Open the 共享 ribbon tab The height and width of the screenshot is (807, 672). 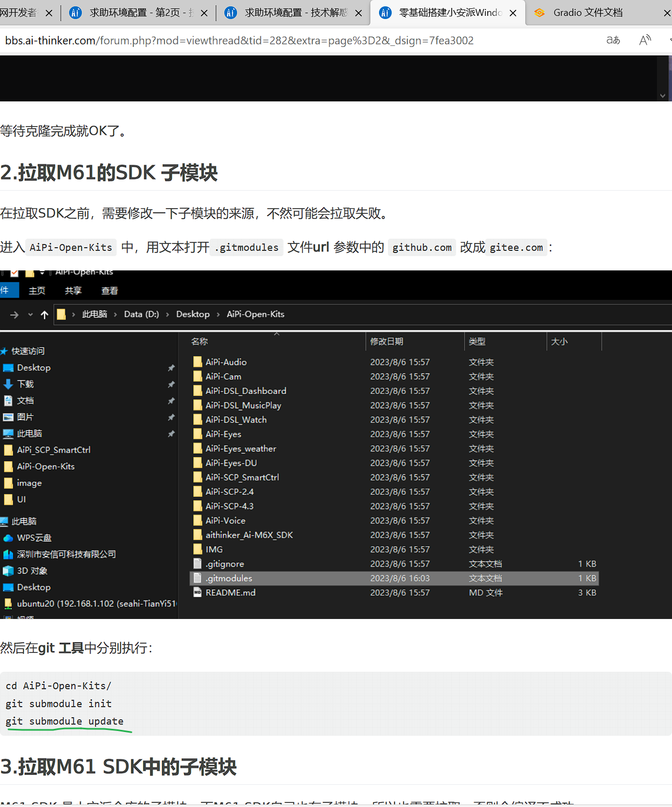[73, 290]
